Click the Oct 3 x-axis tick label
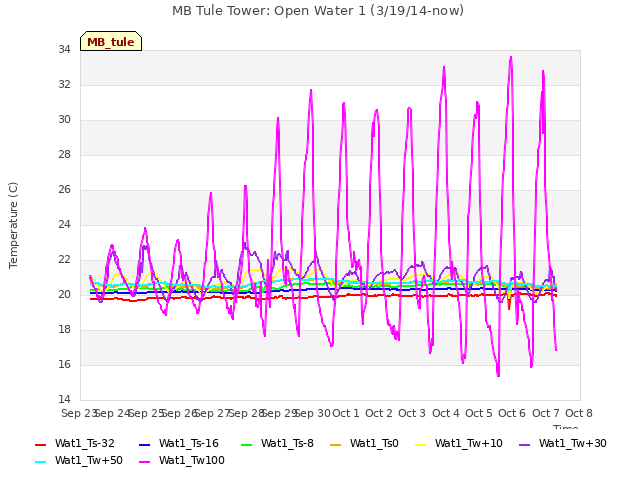This screenshot has height=480, width=640. (412, 413)
